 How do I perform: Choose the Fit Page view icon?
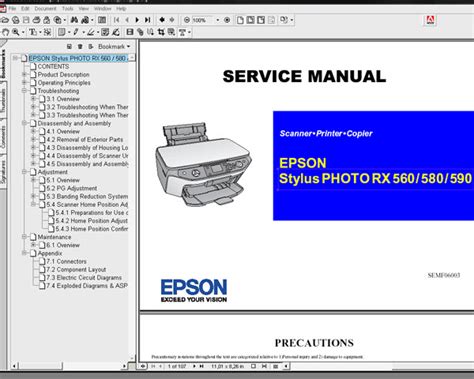pyautogui.click(x=250, y=20)
